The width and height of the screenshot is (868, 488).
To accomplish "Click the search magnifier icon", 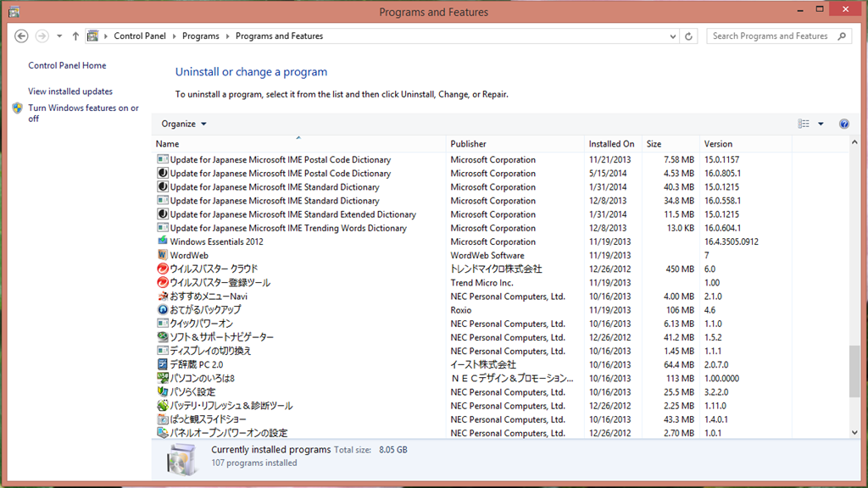I will (x=842, y=36).
